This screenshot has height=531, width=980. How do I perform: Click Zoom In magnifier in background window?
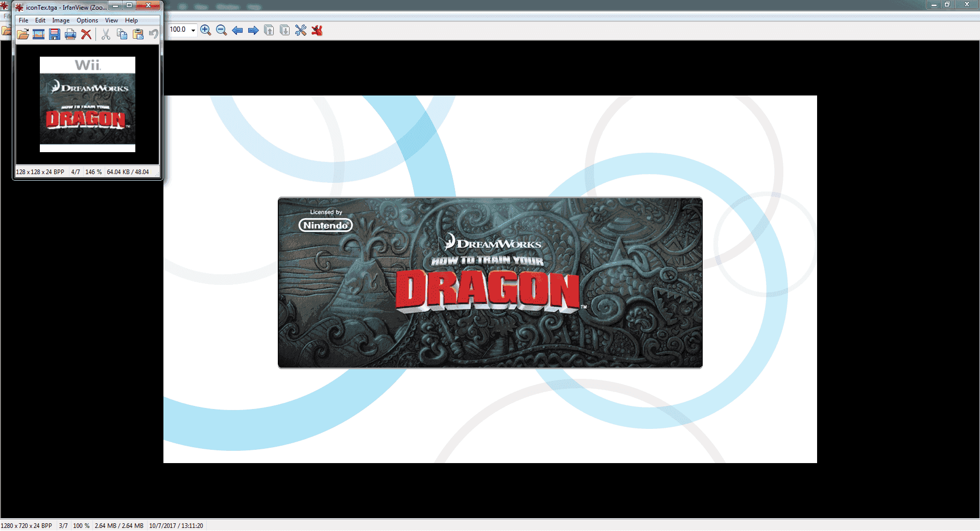(x=206, y=30)
